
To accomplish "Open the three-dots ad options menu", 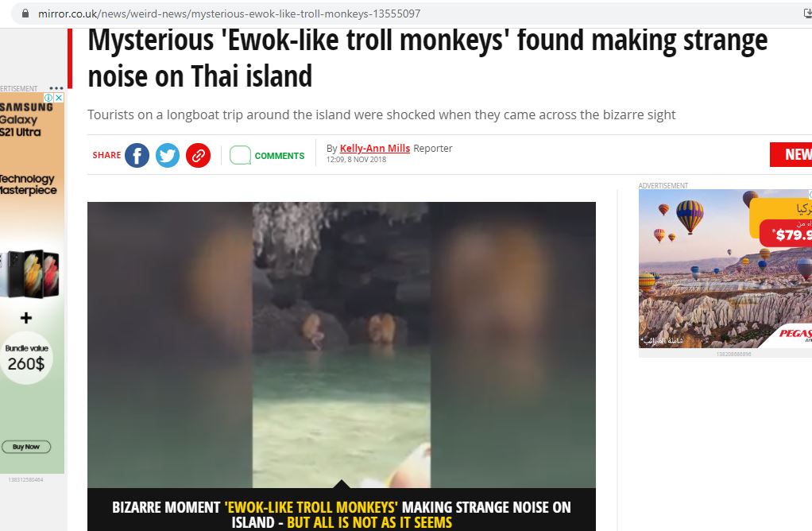I will tap(56, 88).
